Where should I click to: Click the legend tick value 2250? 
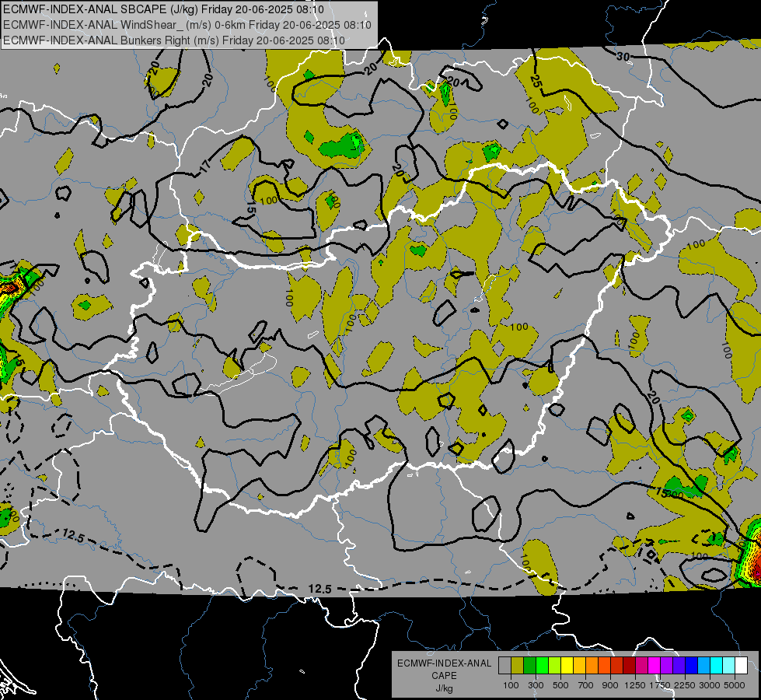pyautogui.click(x=685, y=685)
